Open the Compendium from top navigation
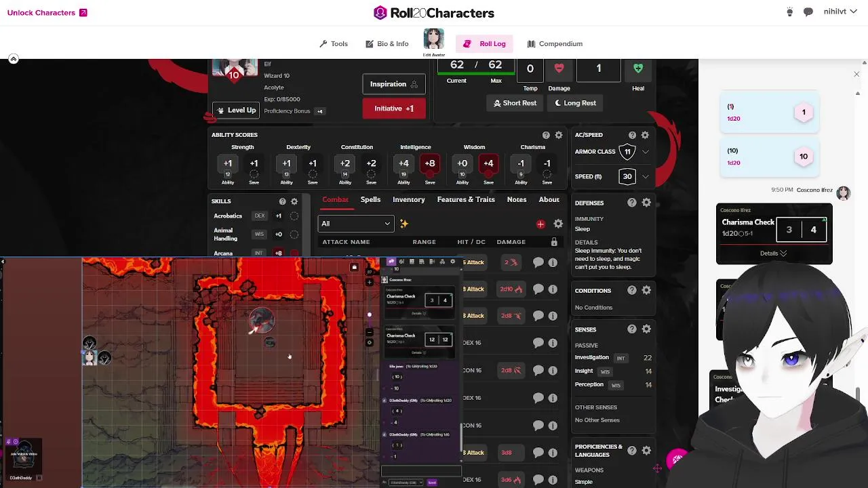 [x=555, y=44]
